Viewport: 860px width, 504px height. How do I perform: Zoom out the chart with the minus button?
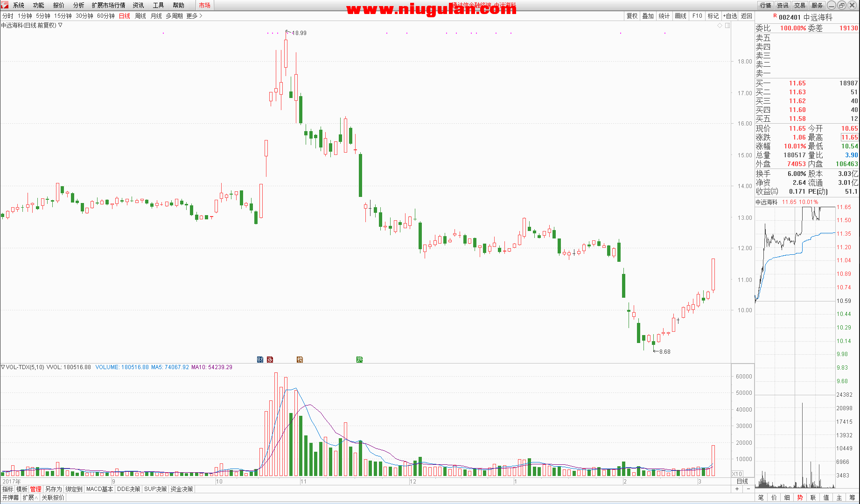coord(748,489)
